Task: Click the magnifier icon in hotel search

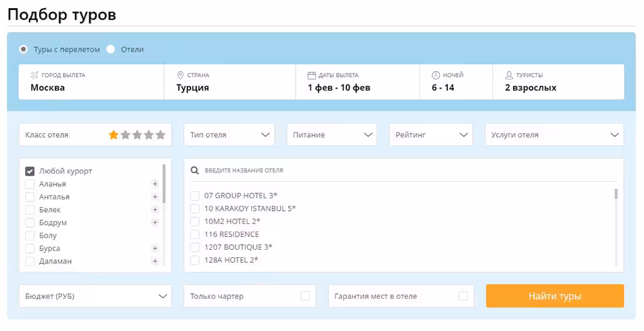Action: pos(195,171)
